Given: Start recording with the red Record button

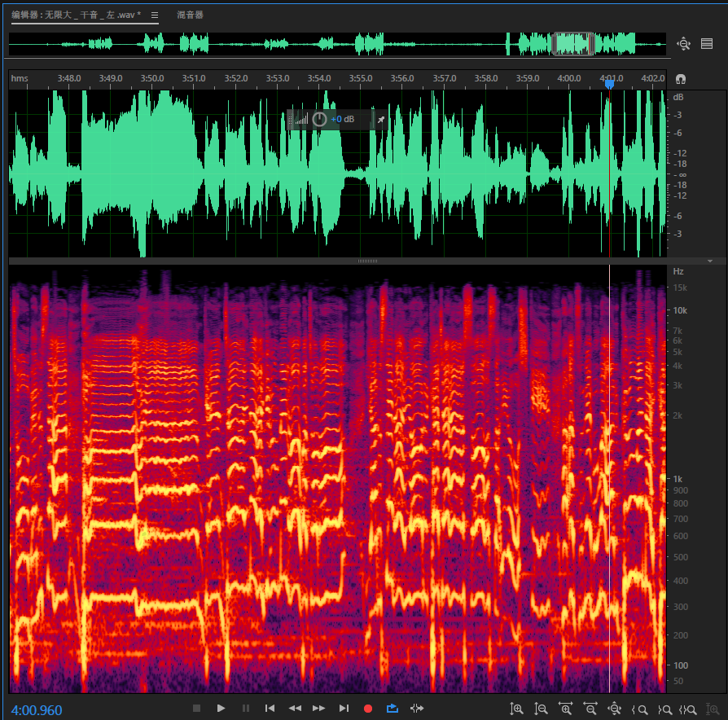Looking at the screenshot, I should pos(368,709).
